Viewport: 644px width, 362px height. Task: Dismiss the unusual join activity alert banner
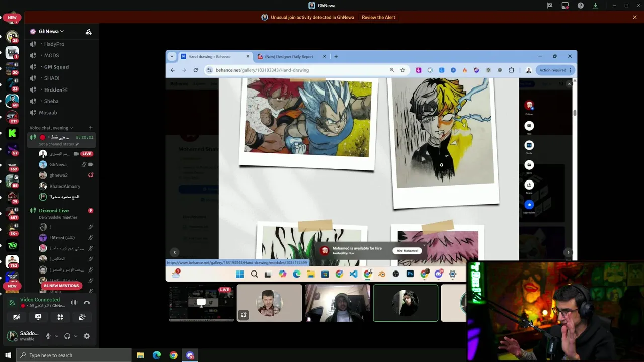(x=635, y=17)
